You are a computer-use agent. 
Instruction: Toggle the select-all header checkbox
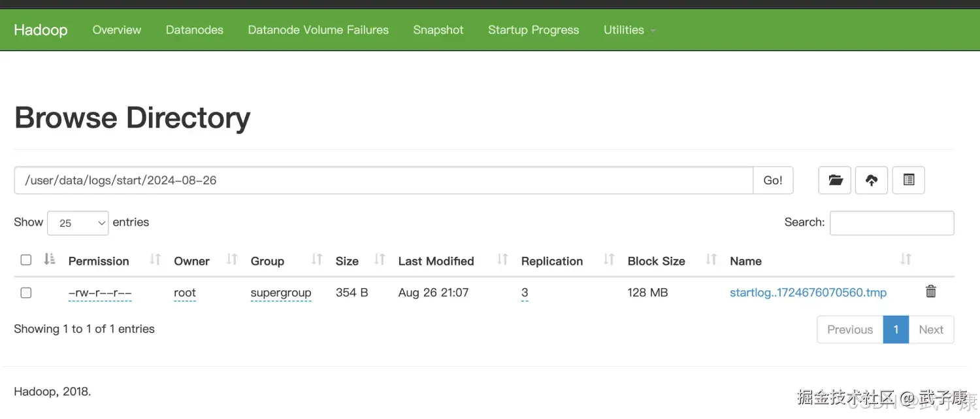pos(26,260)
